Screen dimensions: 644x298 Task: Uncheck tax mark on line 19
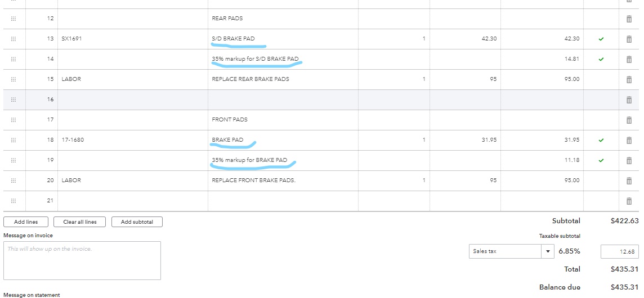601,160
